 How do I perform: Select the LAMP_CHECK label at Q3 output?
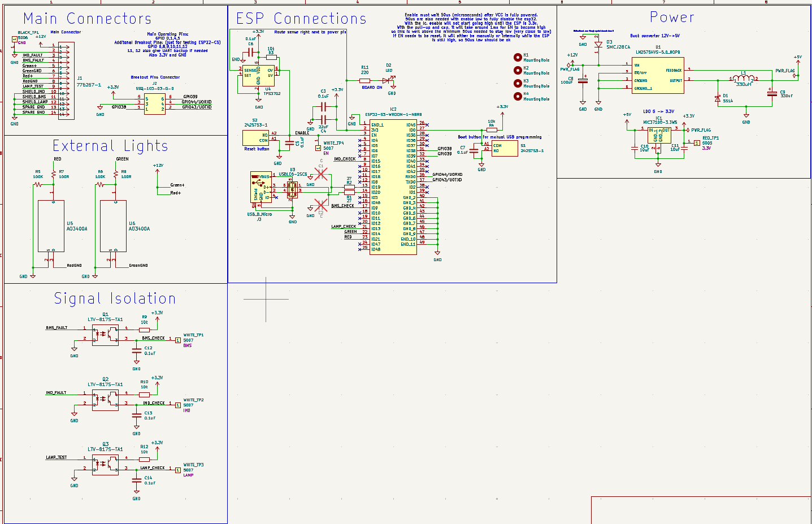pos(153,468)
